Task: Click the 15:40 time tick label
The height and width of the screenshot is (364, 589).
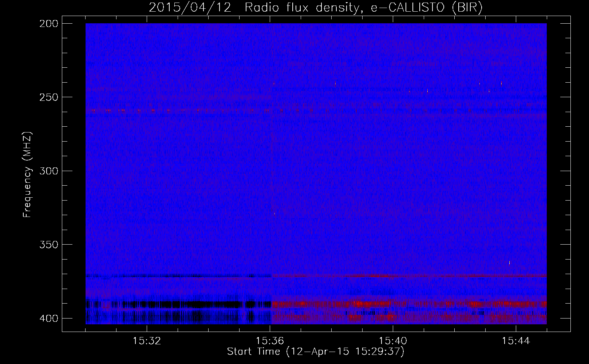Action: [x=393, y=341]
